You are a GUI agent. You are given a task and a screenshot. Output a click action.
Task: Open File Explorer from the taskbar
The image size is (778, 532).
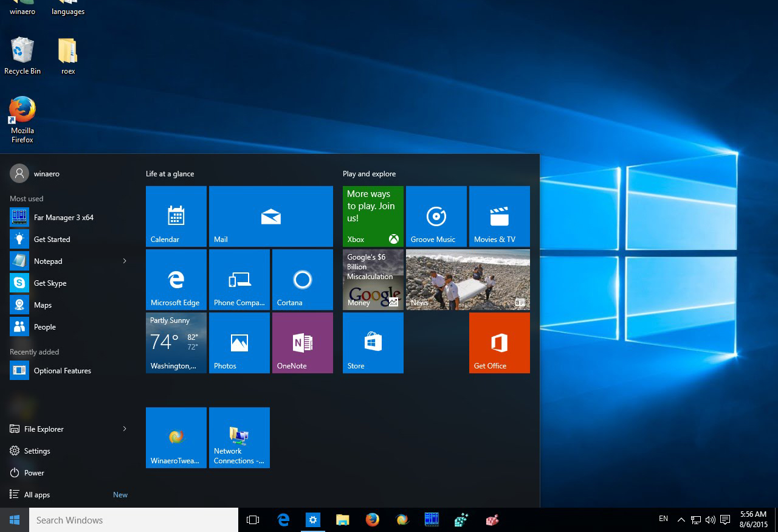[343, 520]
